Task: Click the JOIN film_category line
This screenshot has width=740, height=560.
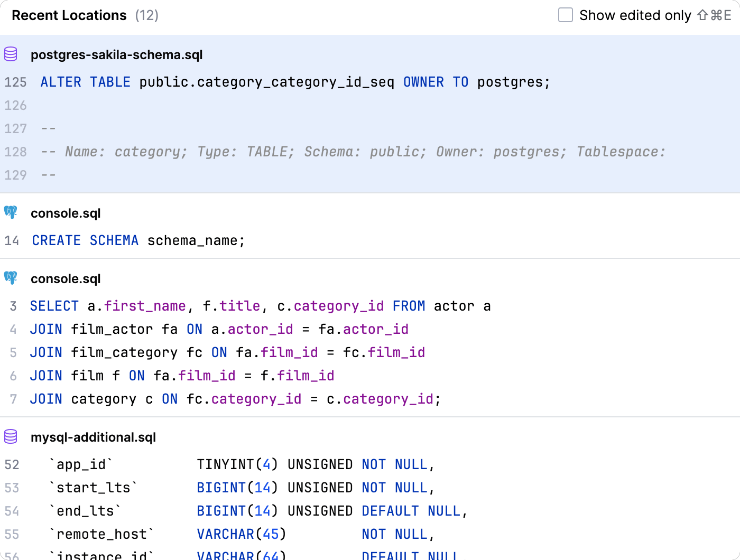Action: click(x=227, y=353)
